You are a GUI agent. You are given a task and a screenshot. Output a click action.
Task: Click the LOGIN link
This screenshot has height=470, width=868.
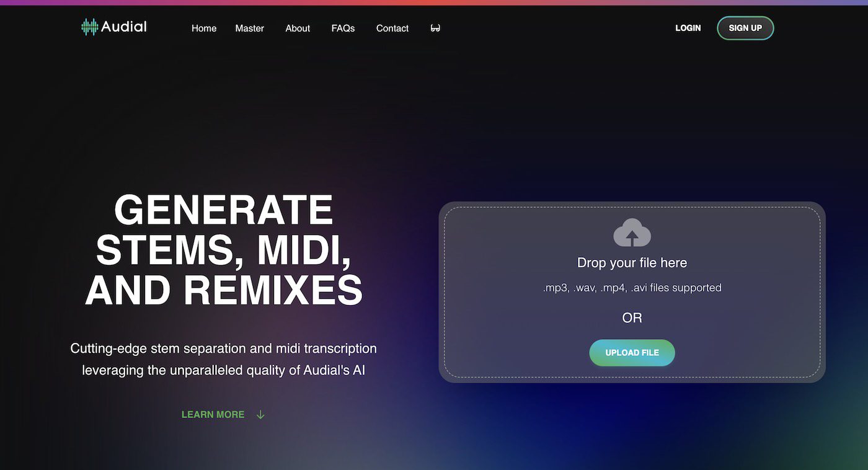tap(688, 28)
